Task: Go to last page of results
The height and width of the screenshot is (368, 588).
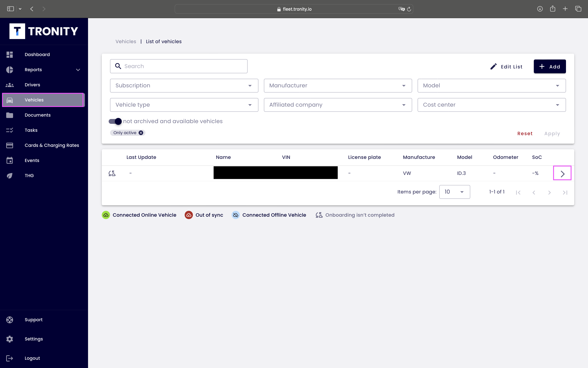Action: pyautogui.click(x=565, y=192)
